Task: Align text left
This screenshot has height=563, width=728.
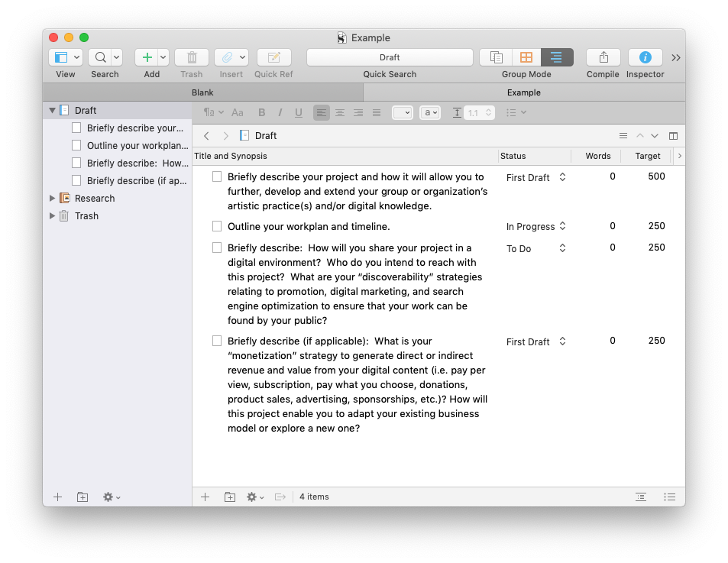Action: click(x=322, y=112)
